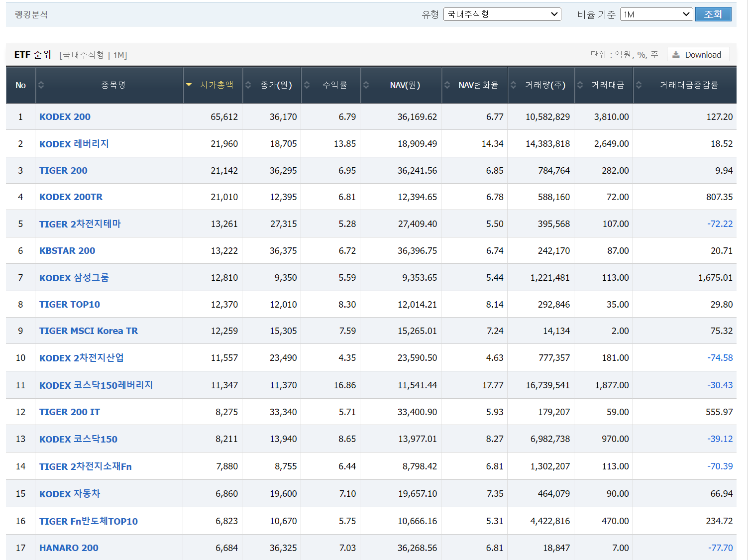
Task: Open the KODEX 레버리지 link
Action: pyautogui.click(x=74, y=144)
